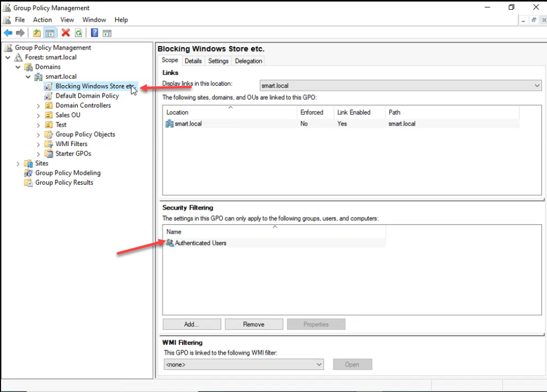The height and width of the screenshot is (392, 547).
Task: Click the Link Enabled column header
Action: [360, 112]
